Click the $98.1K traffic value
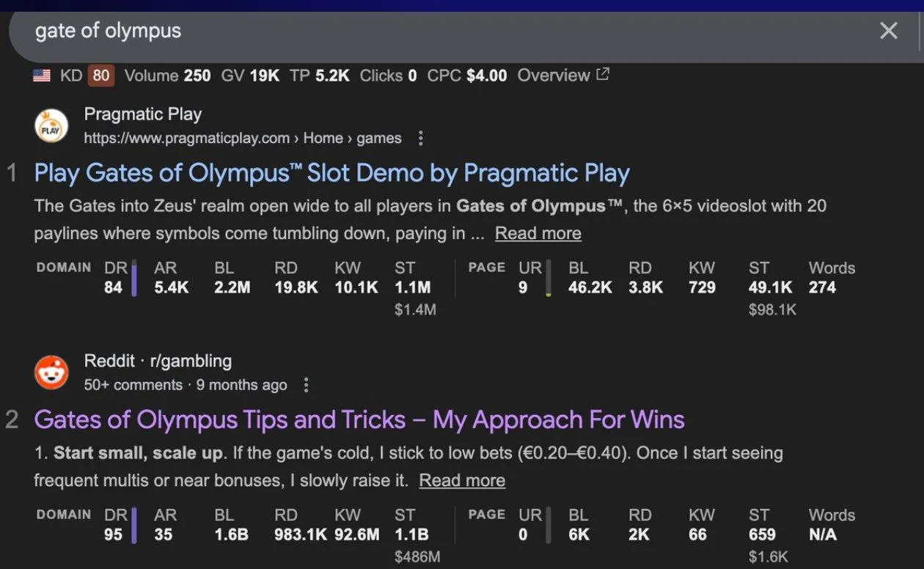This screenshot has height=569, width=924. [773, 309]
